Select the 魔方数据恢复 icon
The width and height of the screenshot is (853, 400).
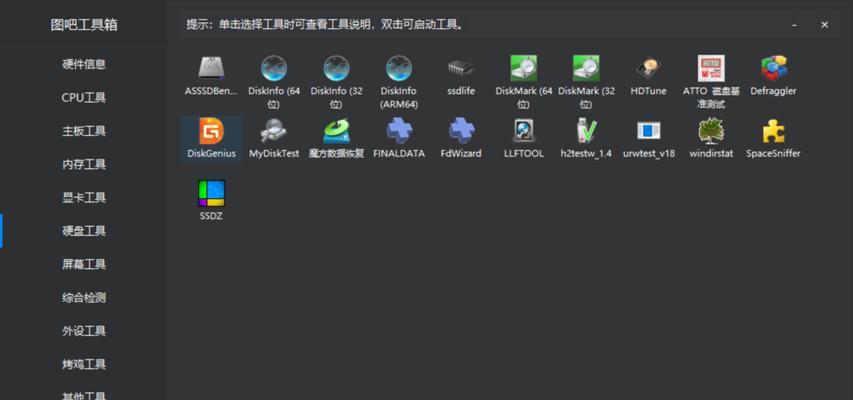coord(336,131)
